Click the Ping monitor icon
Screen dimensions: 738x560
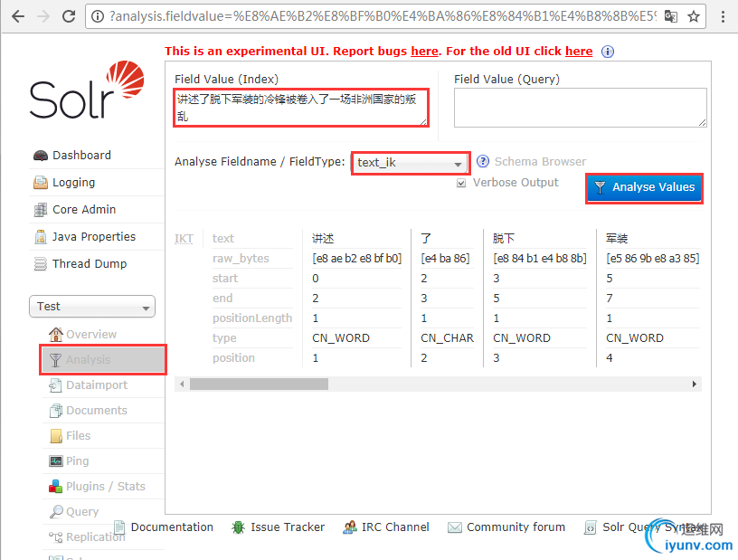[55, 461]
